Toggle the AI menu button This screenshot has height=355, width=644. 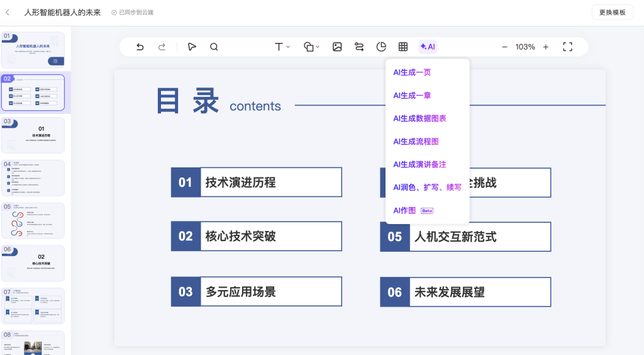pyautogui.click(x=428, y=47)
